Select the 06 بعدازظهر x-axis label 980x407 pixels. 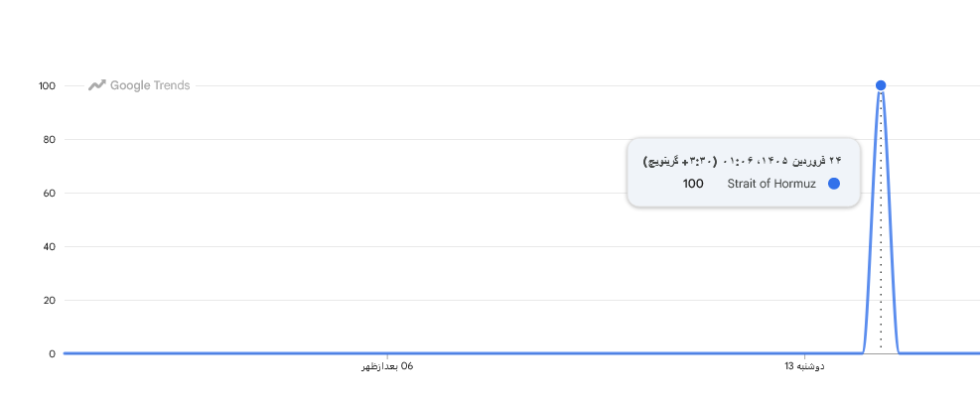(386, 367)
